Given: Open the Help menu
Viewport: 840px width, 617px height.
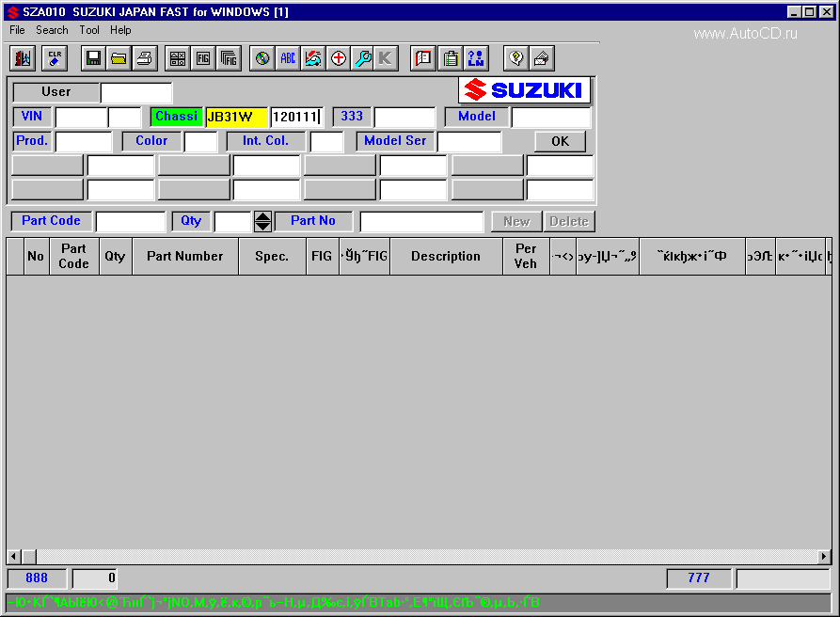Looking at the screenshot, I should [x=120, y=30].
